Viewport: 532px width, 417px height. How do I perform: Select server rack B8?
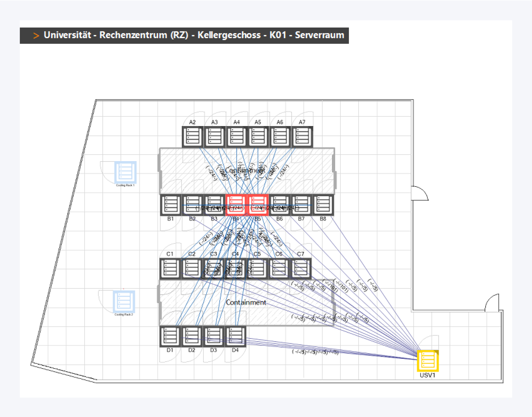(323, 205)
